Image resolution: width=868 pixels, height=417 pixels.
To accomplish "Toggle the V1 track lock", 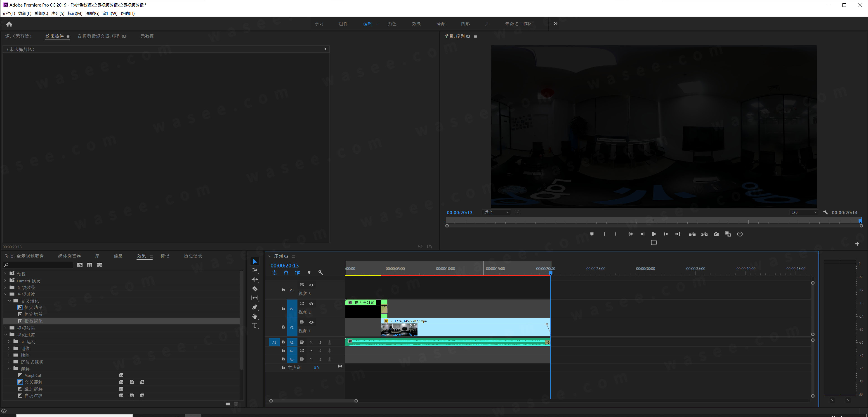I will pos(283,327).
